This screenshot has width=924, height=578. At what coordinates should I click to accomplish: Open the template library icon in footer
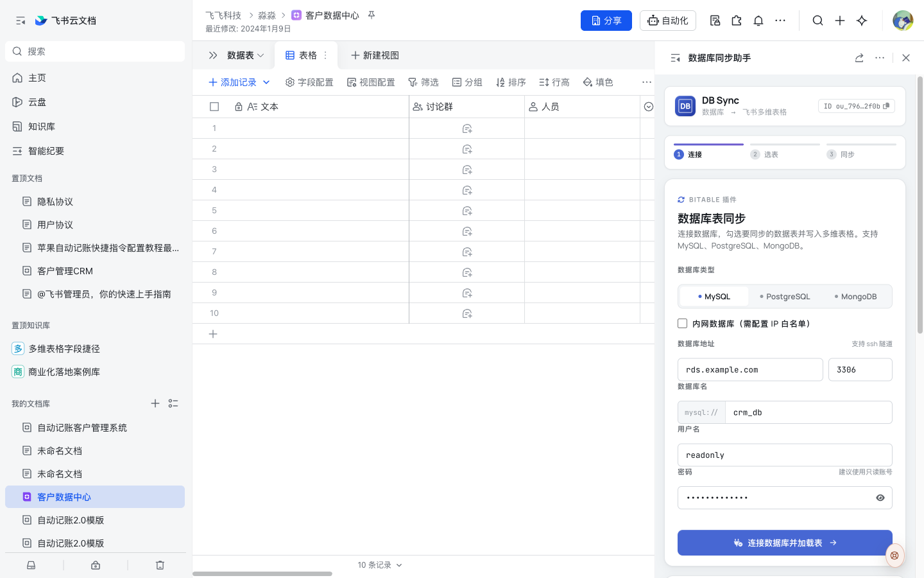[96, 565]
